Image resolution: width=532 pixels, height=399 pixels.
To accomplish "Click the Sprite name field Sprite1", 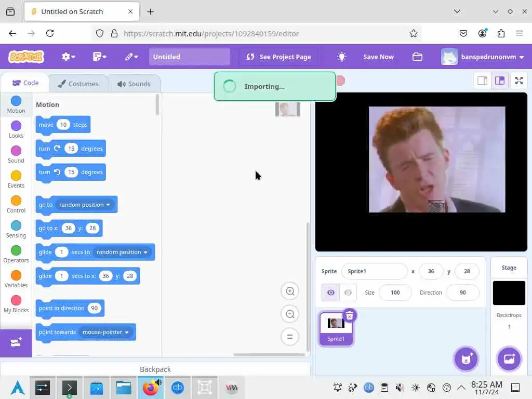I will (374, 271).
